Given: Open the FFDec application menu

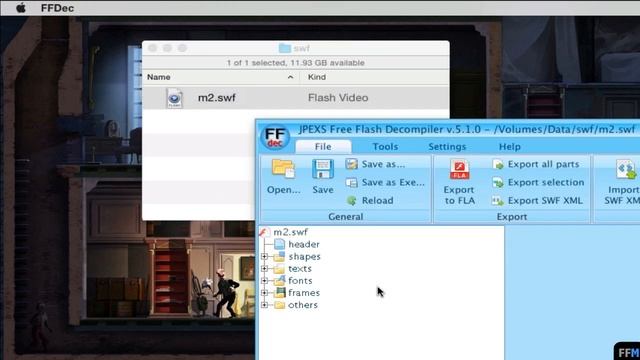Looking at the screenshot, I should [x=57, y=8].
